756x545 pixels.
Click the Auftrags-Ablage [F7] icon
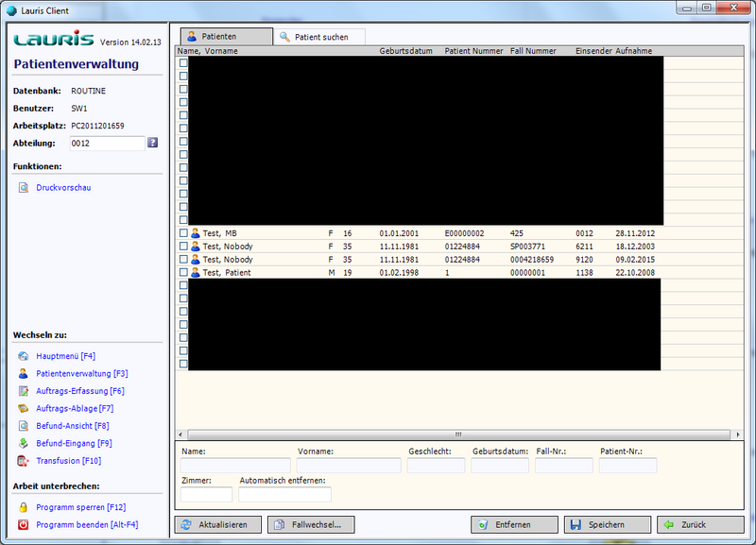(x=24, y=409)
